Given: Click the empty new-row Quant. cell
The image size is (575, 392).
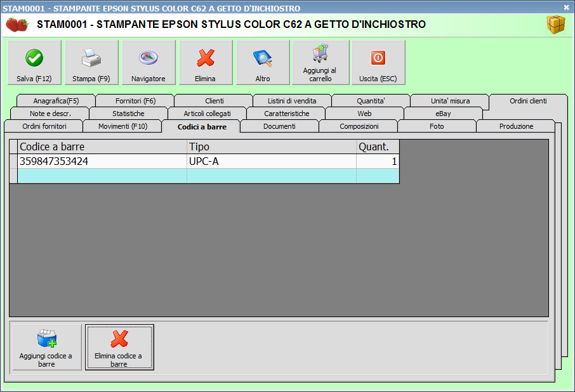Looking at the screenshot, I should click(x=378, y=176).
